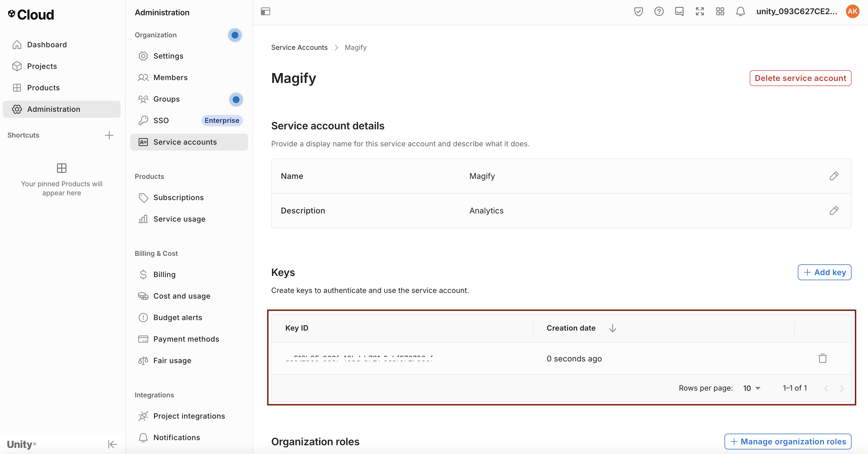The image size is (868, 454).
Task: Go to previous page of keys
Action: (x=826, y=388)
